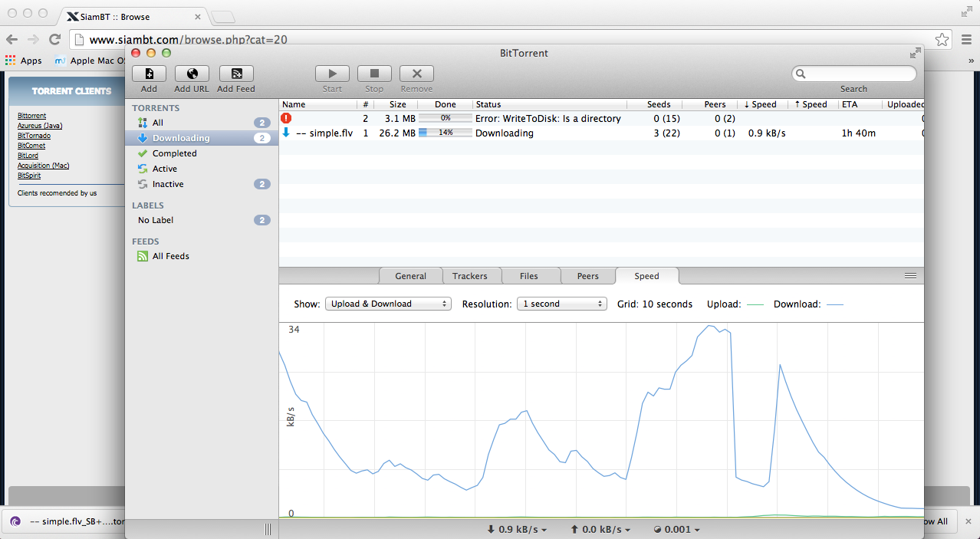The height and width of the screenshot is (539, 980).
Task: Open the Show Upload & Download dropdown
Action: tap(388, 304)
